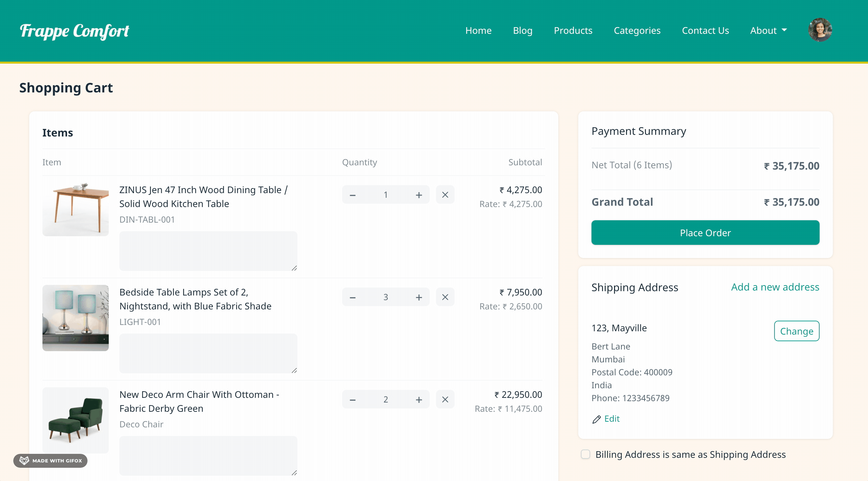Click Rate: ₹ 11,475.00 text
Image resolution: width=868 pixels, height=481 pixels.
(509, 409)
